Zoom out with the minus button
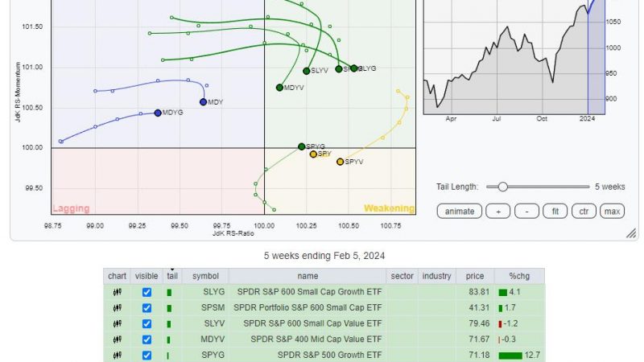644x362 pixels. [526, 212]
